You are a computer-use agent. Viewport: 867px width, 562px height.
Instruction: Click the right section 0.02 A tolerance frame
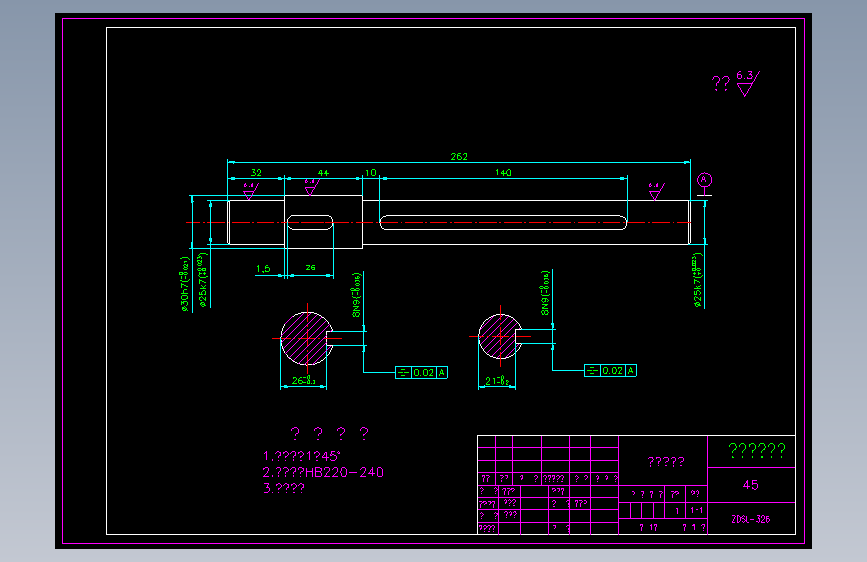610,371
